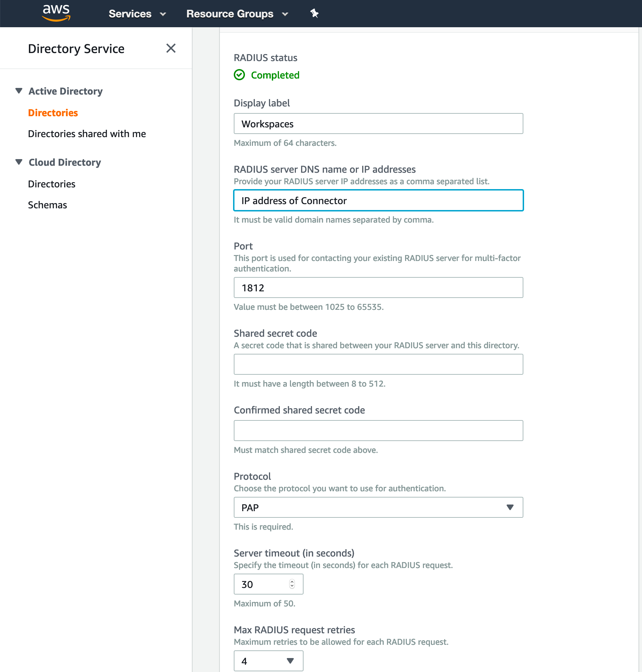The height and width of the screenshot is (672, 642).
Task: Click the chevron next to Services
Action: click(163, 14)
